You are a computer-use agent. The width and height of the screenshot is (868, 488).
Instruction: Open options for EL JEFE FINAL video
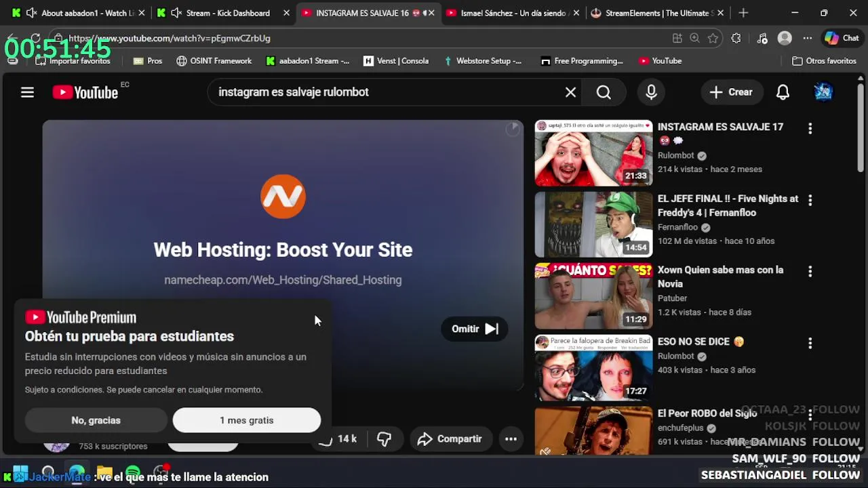pyautogui.click(x=810, y=200)
